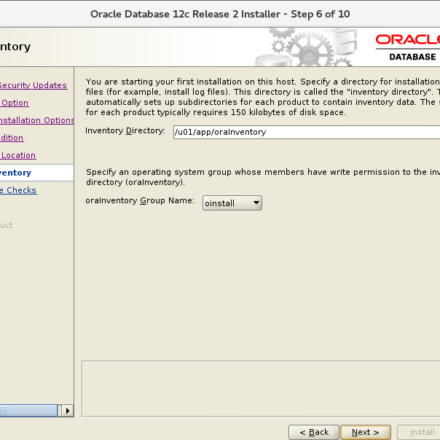Screen dimensions: 440x440
Task: Open the Edition step link in sidebar
Action: [12, 138]
